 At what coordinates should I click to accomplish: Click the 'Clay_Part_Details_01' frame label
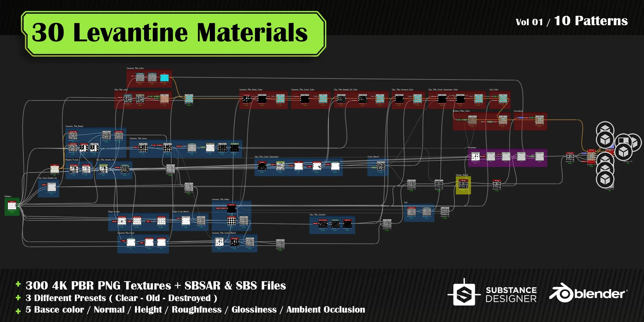tap(47, 178)
